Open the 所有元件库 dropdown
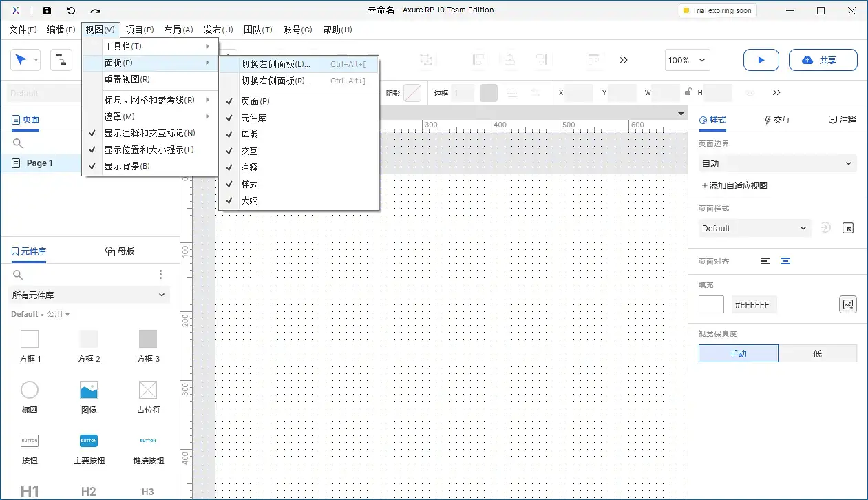This screenshot has width=868, height=500. click(x=88, y=295)
